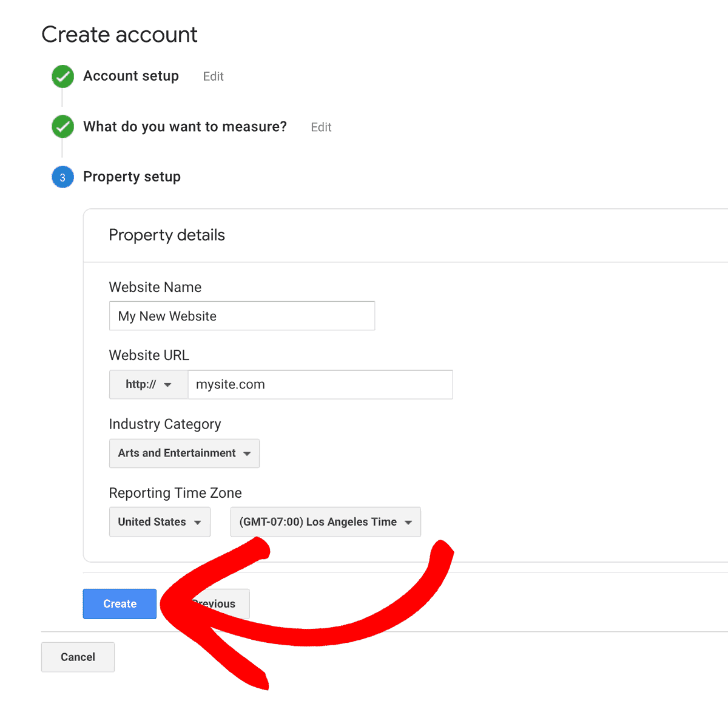The height and width of the screenshot is (709, 728).
Task: Click the Cancel button
Action: pos(78,657)
